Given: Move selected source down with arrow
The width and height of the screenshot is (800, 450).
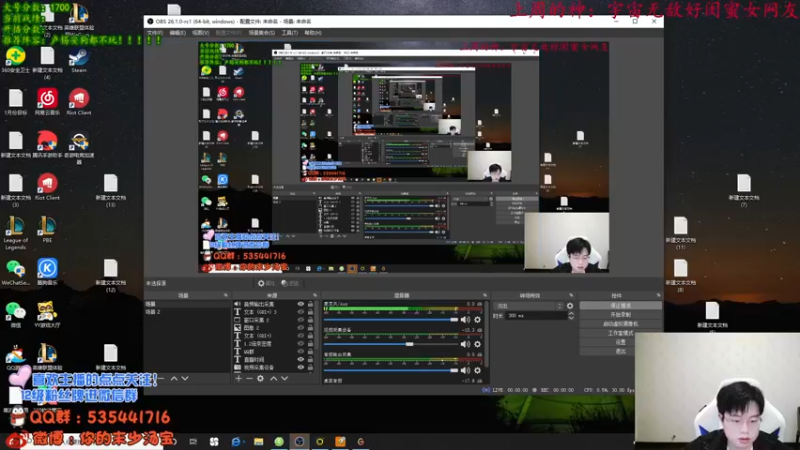Looking at the screenshot, I should pos(285,379).
